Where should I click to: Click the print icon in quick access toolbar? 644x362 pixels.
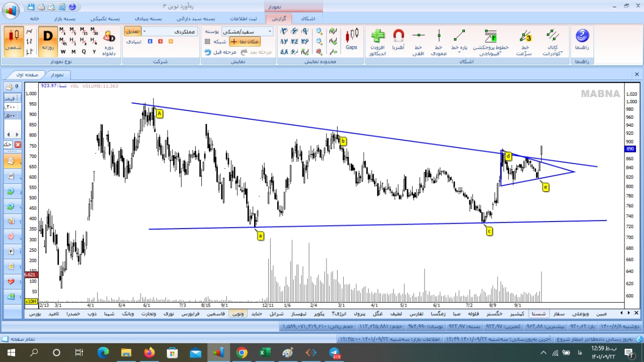pyautogui.click(x=41, y=7)
